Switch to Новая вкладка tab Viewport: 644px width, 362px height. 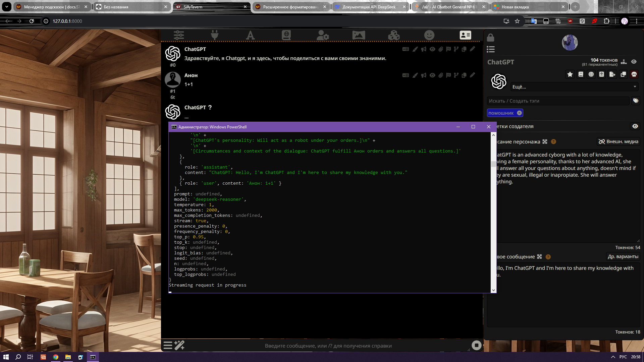pos(529,7)
